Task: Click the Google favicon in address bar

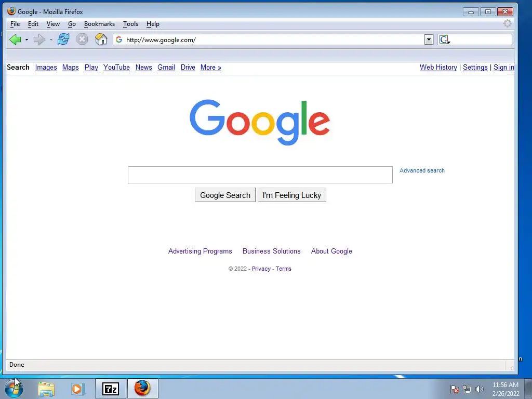Action: pos(119,39)
